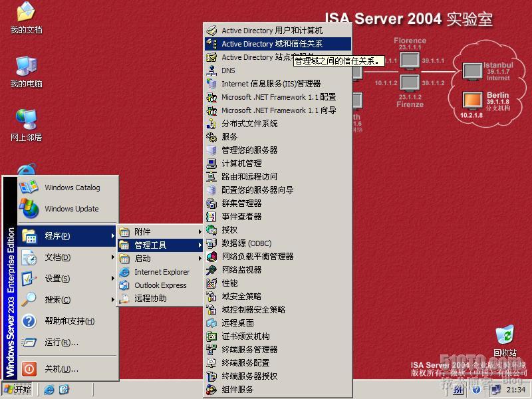Viewport: 532px width, 399px height.
Task: Click the 证书颁发机构 icon
Action: coord(211,336)
